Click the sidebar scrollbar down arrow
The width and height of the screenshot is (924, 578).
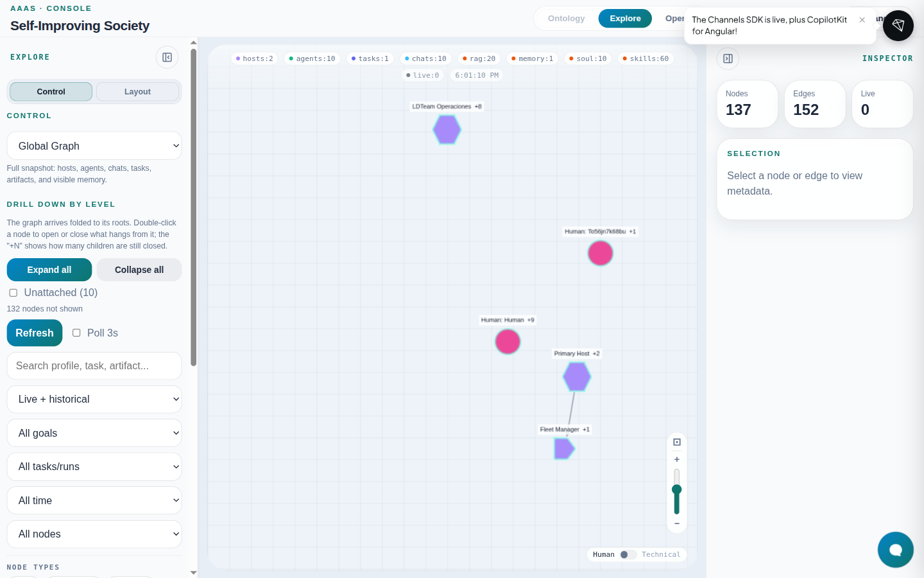click(x=194, y=572)
